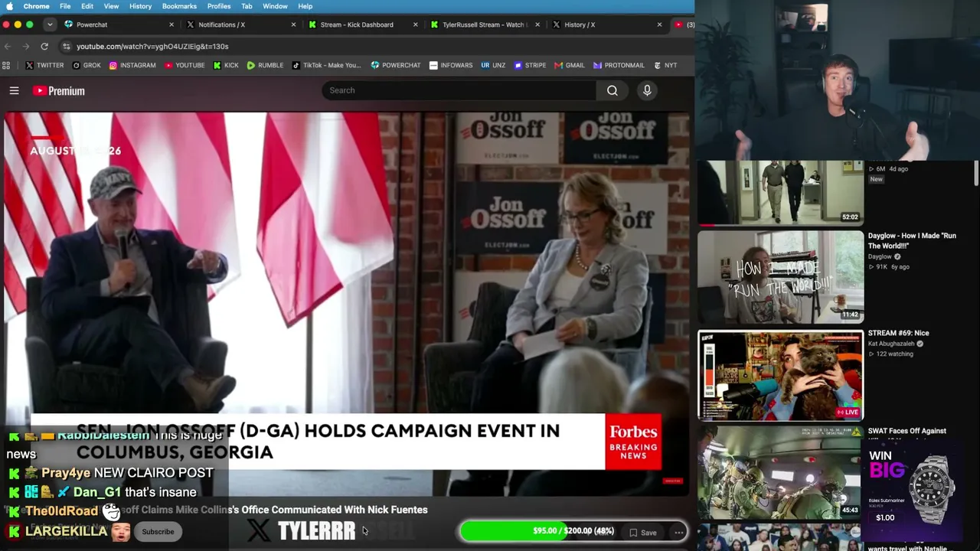Close the Powerchat tab
Screen dimensions: 980x551
(x=171, y=24)
